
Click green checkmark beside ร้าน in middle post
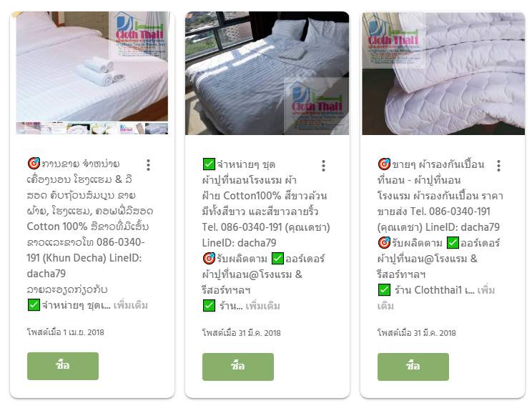tap(209, 306)
